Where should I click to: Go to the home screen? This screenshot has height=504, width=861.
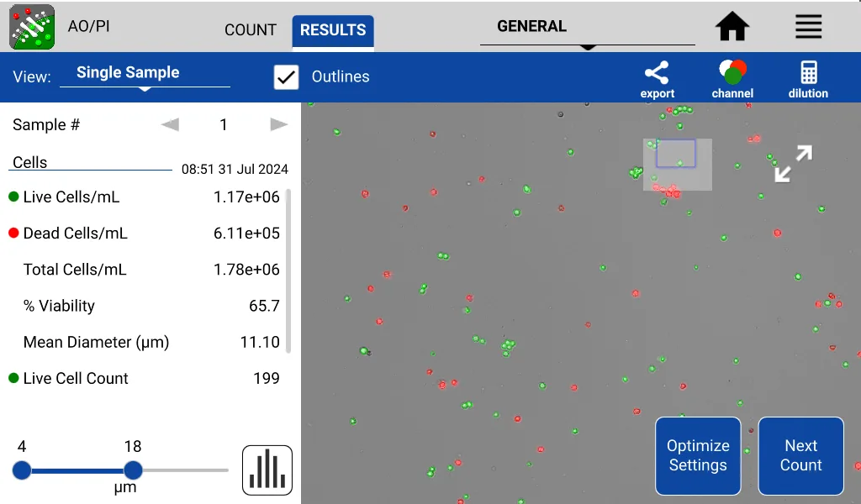pos(732,26)
